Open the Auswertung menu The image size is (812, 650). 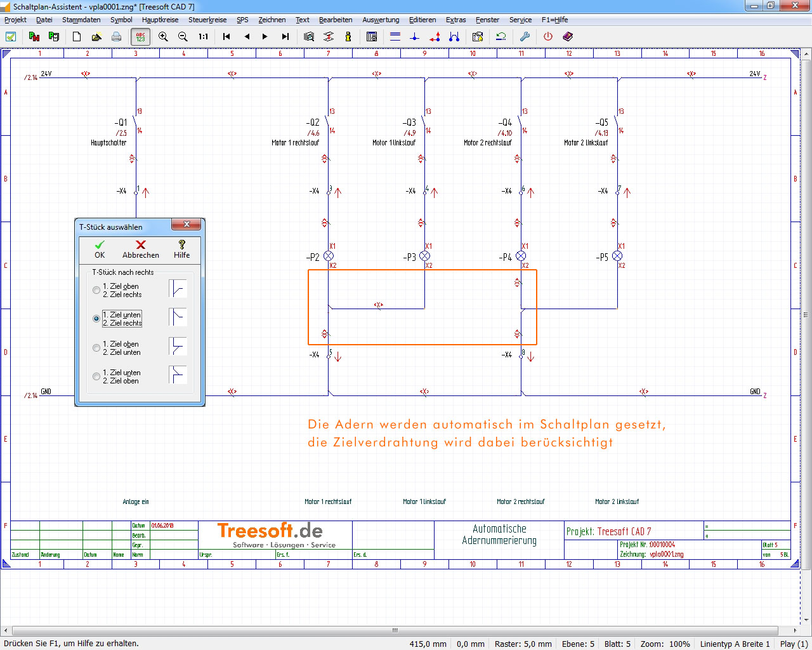[381, 20]
